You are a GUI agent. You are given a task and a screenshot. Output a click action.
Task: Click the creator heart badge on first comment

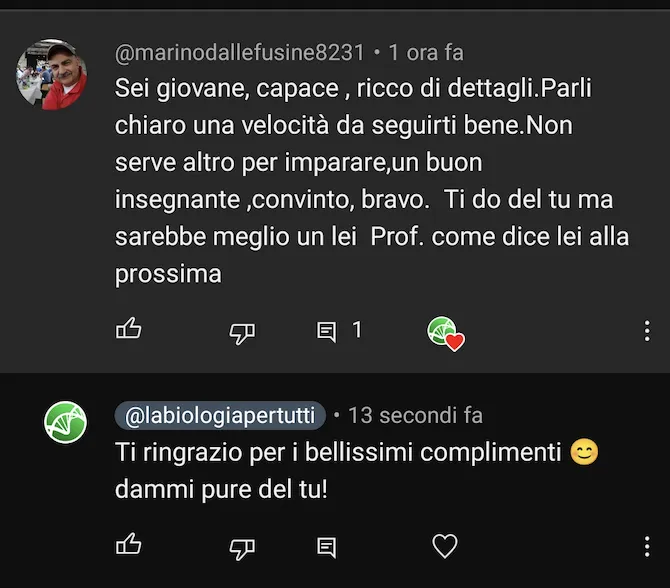[x=446, y=334]
